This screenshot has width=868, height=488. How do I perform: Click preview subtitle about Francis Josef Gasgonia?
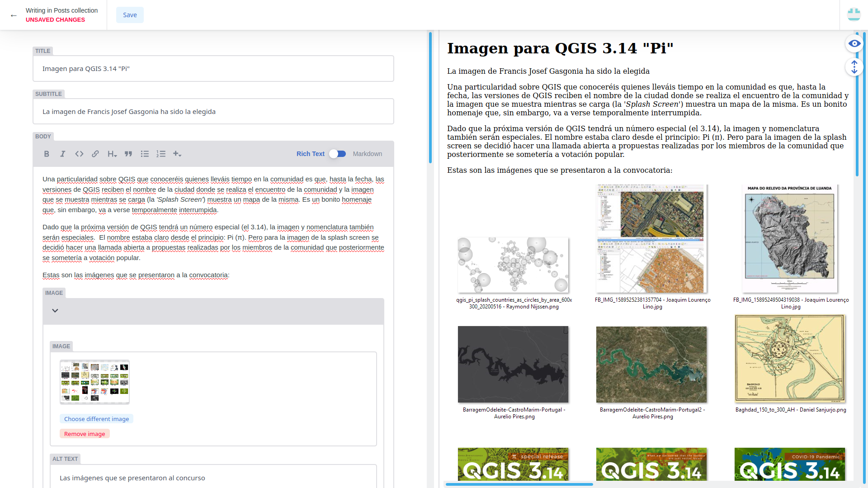pos(548,71)
